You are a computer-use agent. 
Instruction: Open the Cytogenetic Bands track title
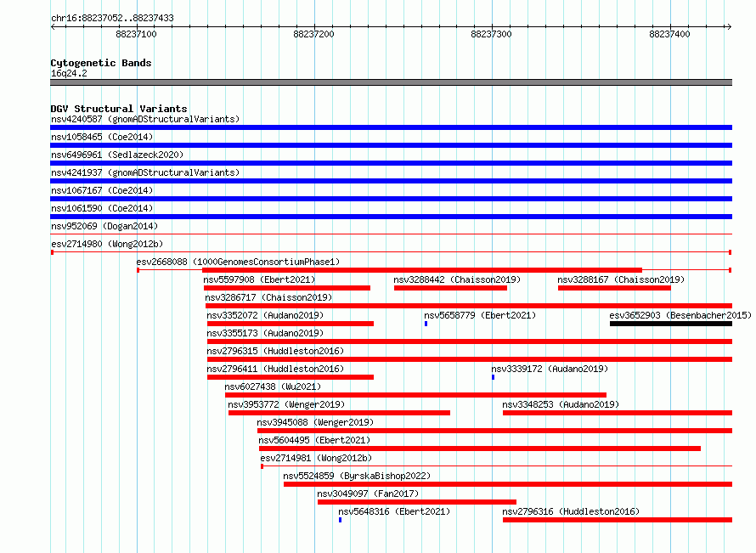click(101, 63)
